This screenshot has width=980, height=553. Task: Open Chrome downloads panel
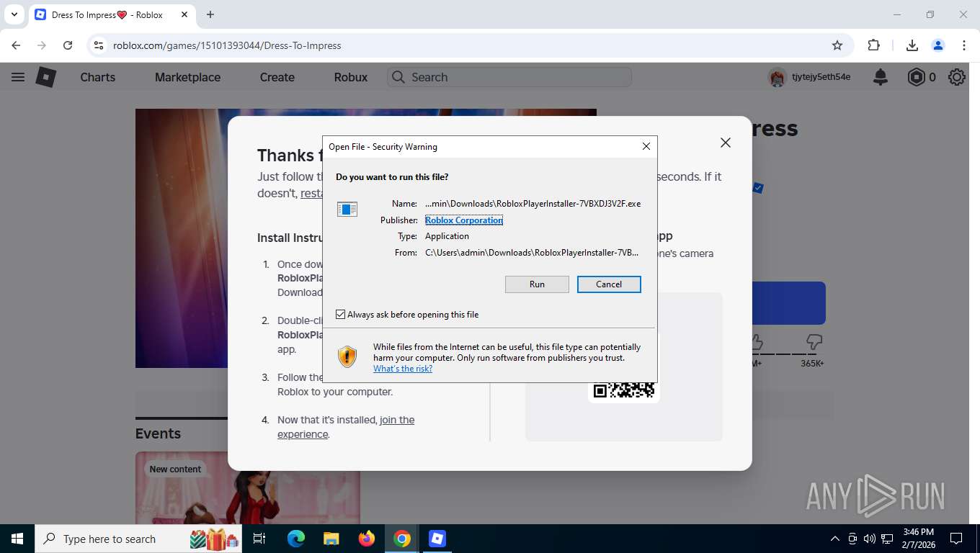tap(912, 45)
